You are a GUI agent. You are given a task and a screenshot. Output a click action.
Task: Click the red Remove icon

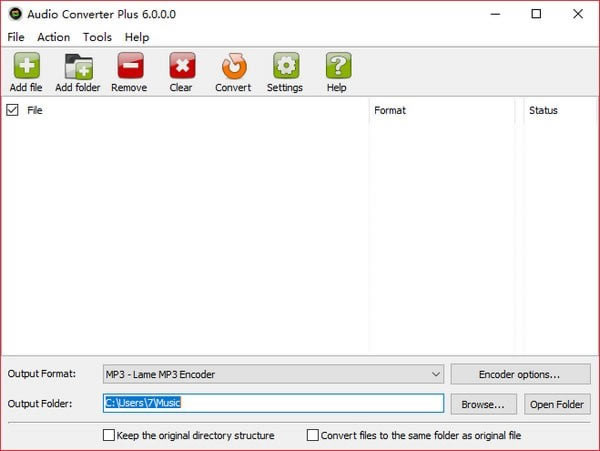(130, 66)
